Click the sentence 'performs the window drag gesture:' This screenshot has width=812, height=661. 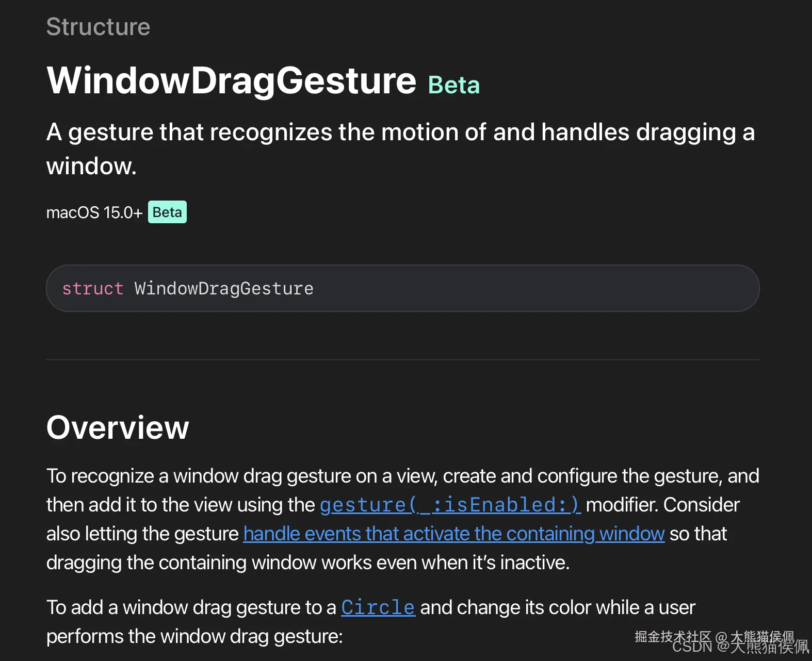pos(194,636)
